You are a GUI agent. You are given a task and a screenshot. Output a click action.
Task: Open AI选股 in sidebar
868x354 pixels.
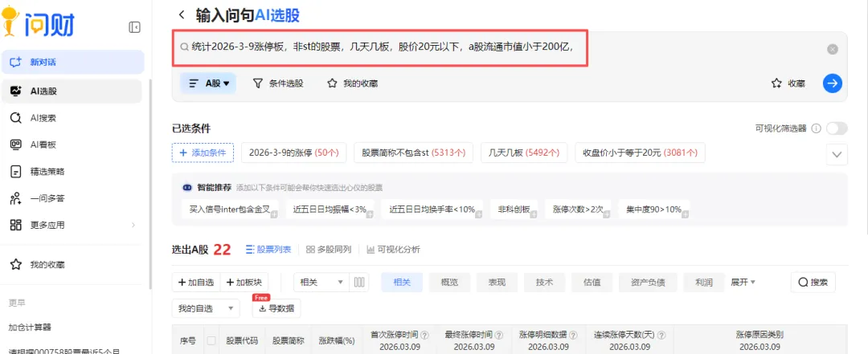coord(72,92)
